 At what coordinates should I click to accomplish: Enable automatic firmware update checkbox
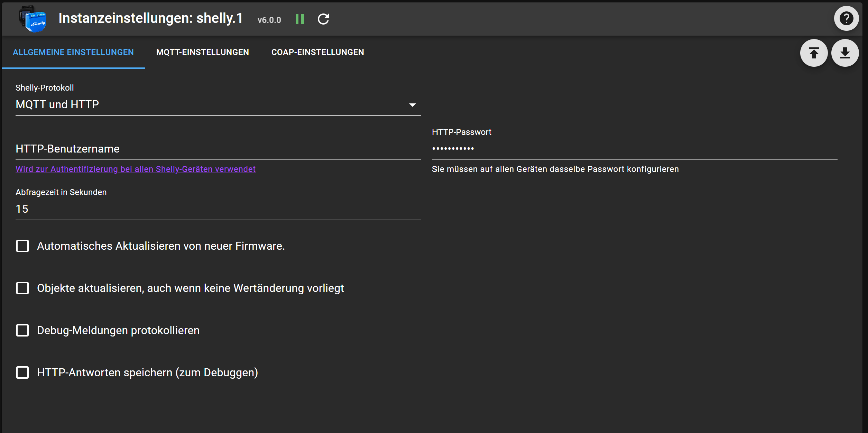23,246
